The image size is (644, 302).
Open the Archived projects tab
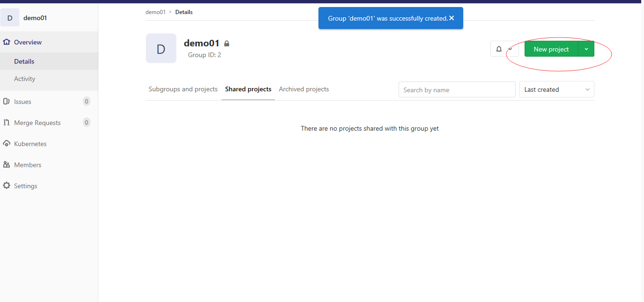pyautogui.click(x=304, y=89)
